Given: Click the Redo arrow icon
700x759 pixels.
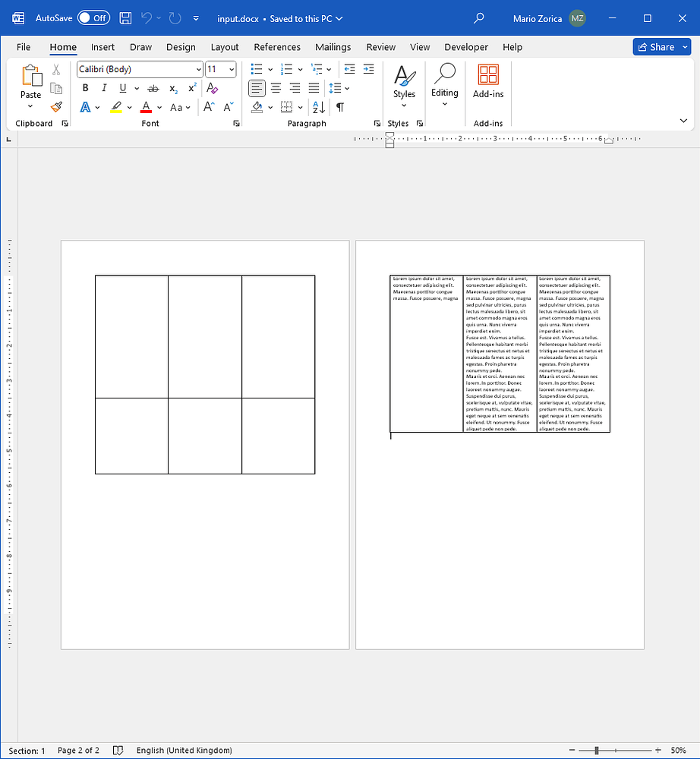Looking at the screenshot, I should 175,18.
